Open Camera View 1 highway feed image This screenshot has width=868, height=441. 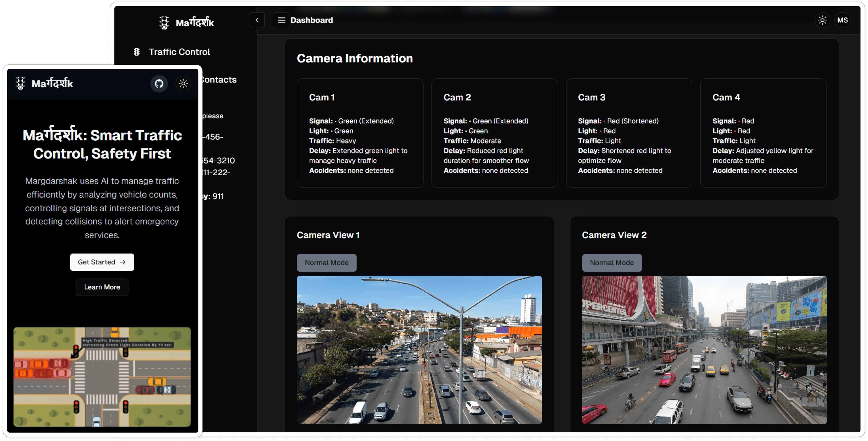(419, 350)
